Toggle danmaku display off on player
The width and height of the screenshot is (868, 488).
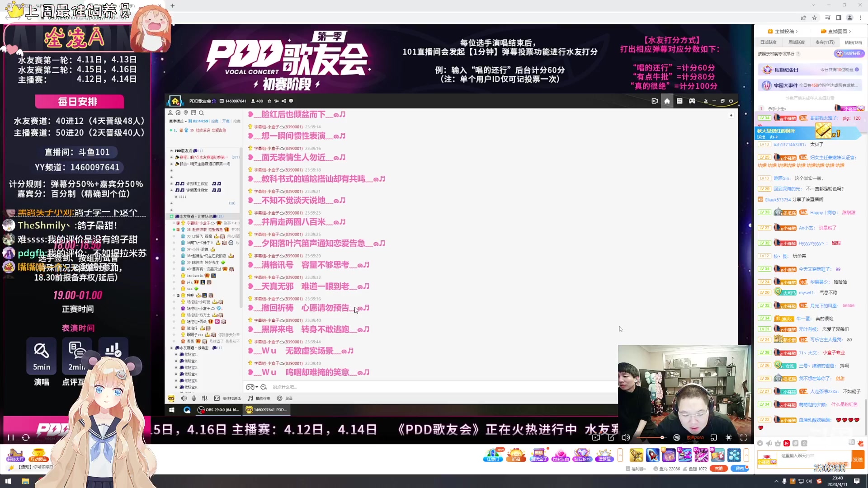677,437
